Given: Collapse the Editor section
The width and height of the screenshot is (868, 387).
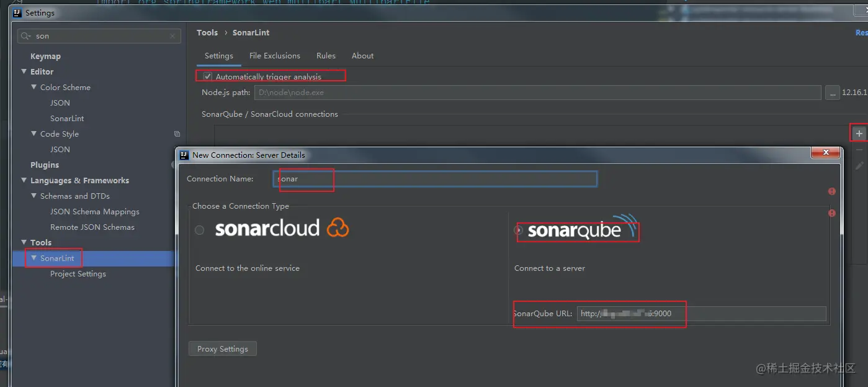Looking at the screenshot, I should (x=24, y=71).
